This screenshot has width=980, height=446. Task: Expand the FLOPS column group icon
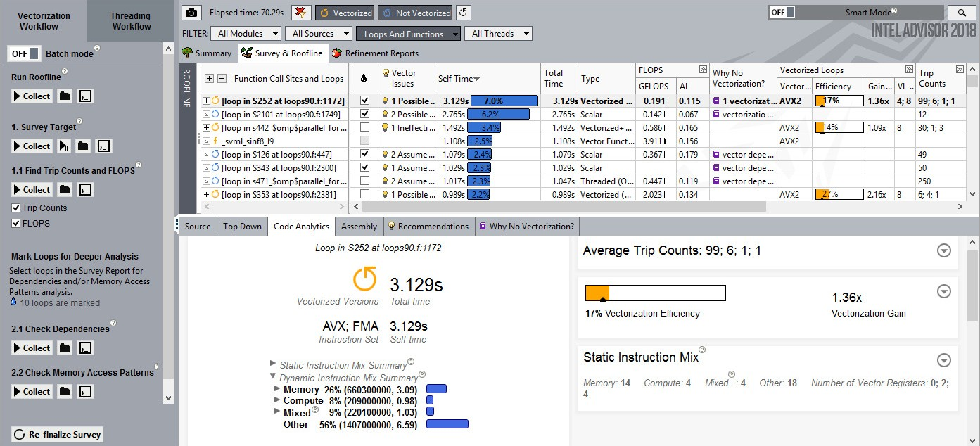pos(702,70)
